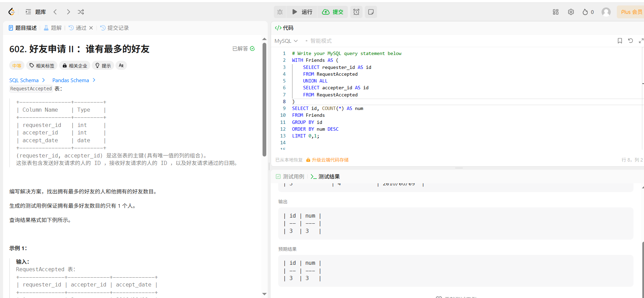This screenshot has height=298, width=644.
Task: Expand SQL Schema link
Action: [27, 80]
